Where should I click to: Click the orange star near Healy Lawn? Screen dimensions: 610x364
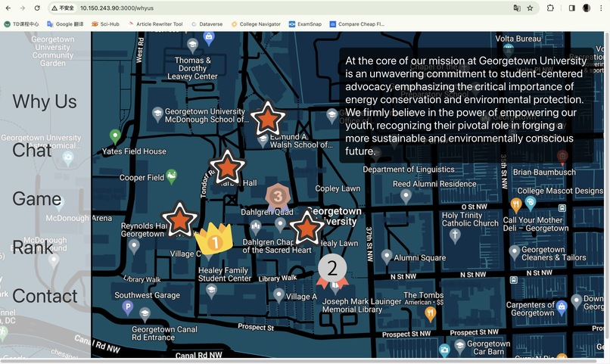(307, 227)
